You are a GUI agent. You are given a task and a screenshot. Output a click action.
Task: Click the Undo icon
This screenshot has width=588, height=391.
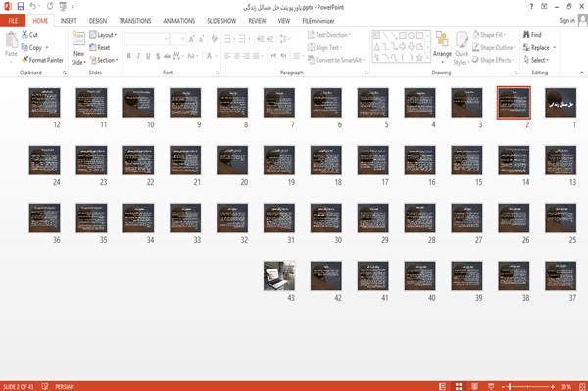[33, 7]
